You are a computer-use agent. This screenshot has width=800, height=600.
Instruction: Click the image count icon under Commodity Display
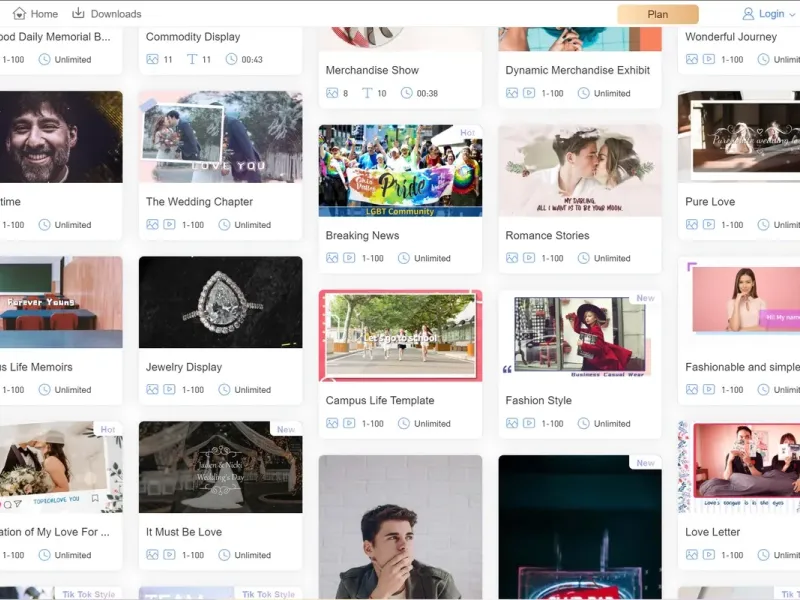point(152,59)
